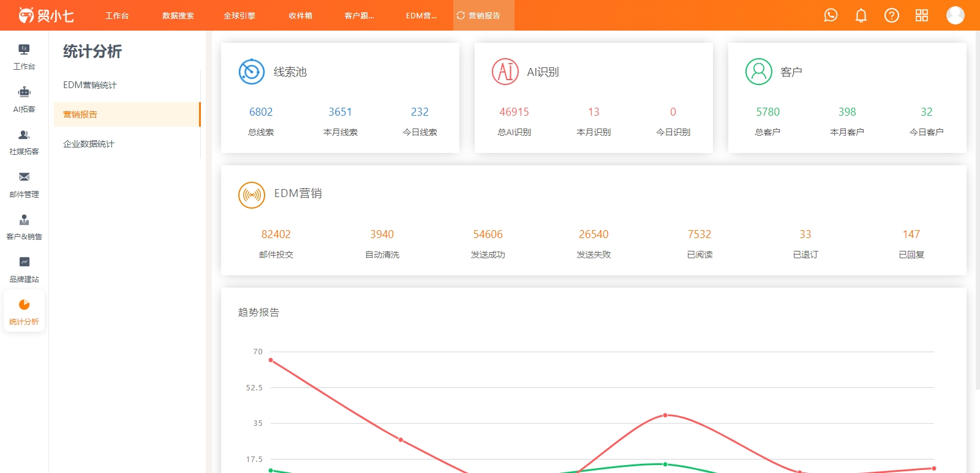The width and height of the screenshot is (980, 473).
Task: Click 已回复 value 147
Action: click(911, 234)
